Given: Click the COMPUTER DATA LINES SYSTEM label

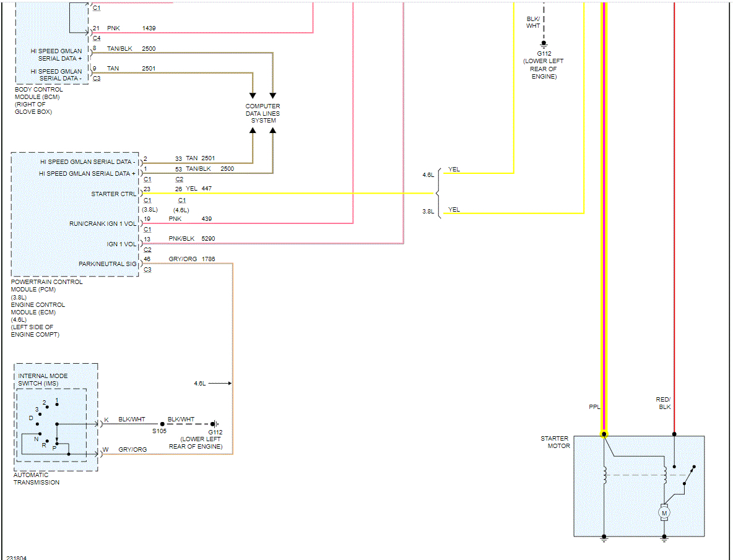Looking at the screenshot, I should pyautogui.click(x=262, y=113).
